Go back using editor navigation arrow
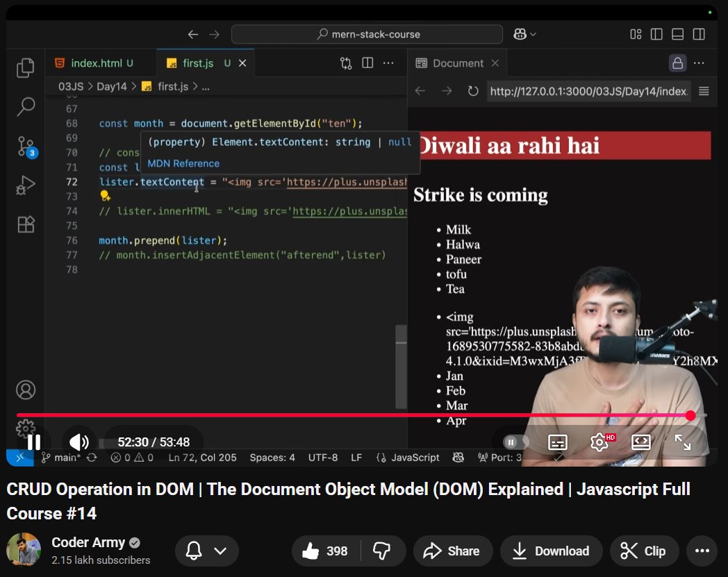Viewport: 728px width, 577px height. tap(193, 34)
